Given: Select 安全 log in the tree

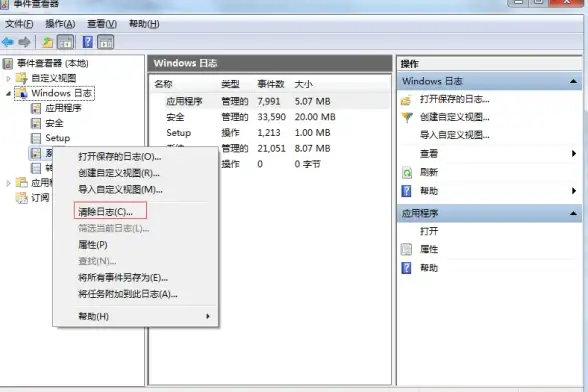Looking at the screenshot, I should pyautogui.click(x=54, y=123).
